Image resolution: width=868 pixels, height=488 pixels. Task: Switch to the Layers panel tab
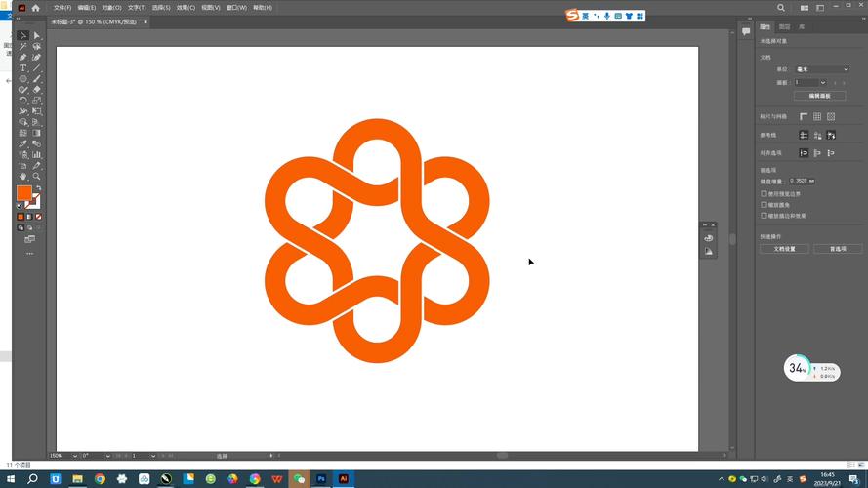coord(784,27)
